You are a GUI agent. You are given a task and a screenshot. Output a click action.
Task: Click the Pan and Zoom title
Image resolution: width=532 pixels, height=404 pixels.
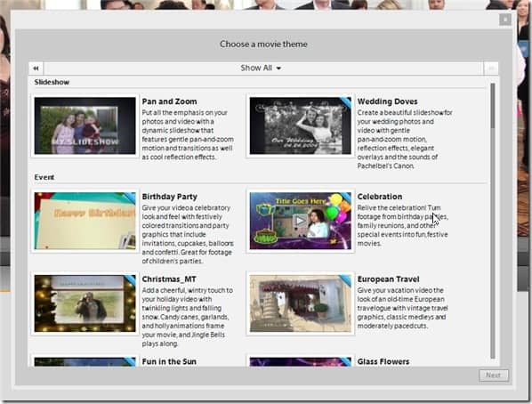(x=169, y=101)
